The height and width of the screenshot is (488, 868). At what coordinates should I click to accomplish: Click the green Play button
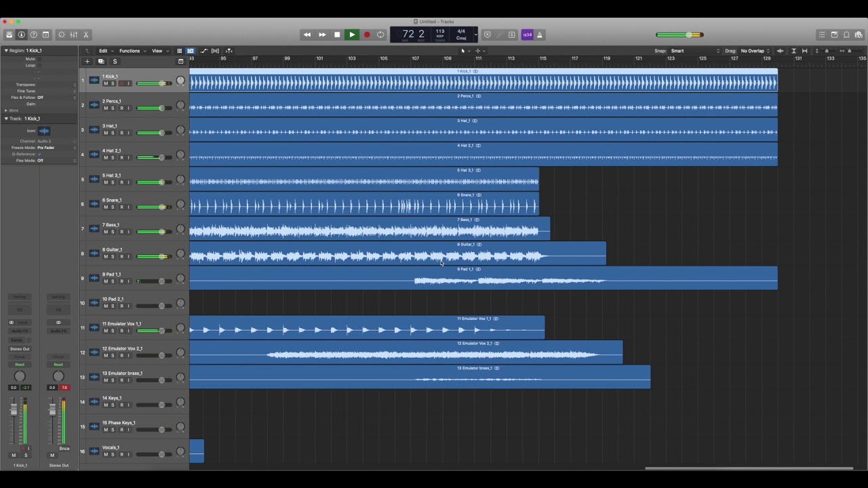tap(352, 35)
